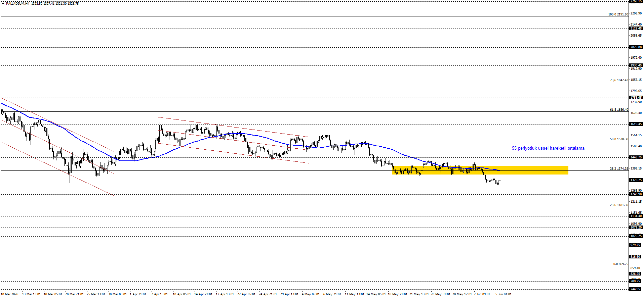
Task: Click the price level tag 979.75
Action: (636, 245)
